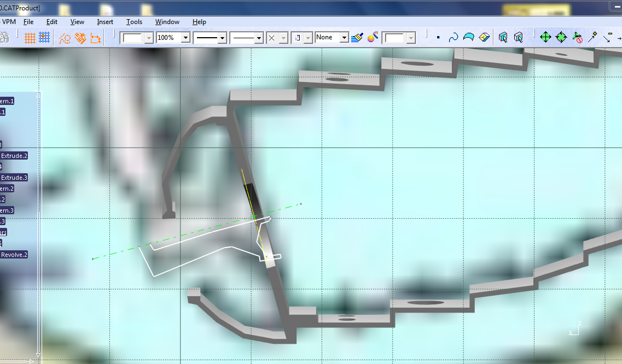Toggle the Dimensional Constraints icon

tap(96, 38)
